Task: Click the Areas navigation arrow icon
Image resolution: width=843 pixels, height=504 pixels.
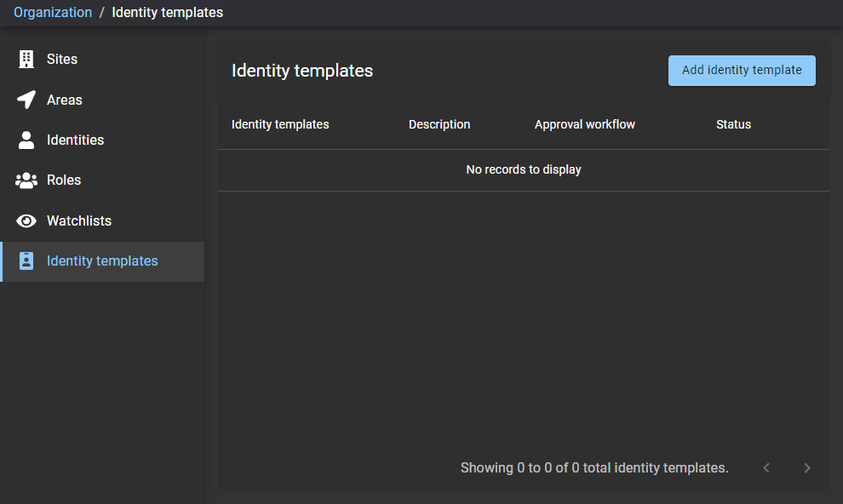Action: coord(26,100)
